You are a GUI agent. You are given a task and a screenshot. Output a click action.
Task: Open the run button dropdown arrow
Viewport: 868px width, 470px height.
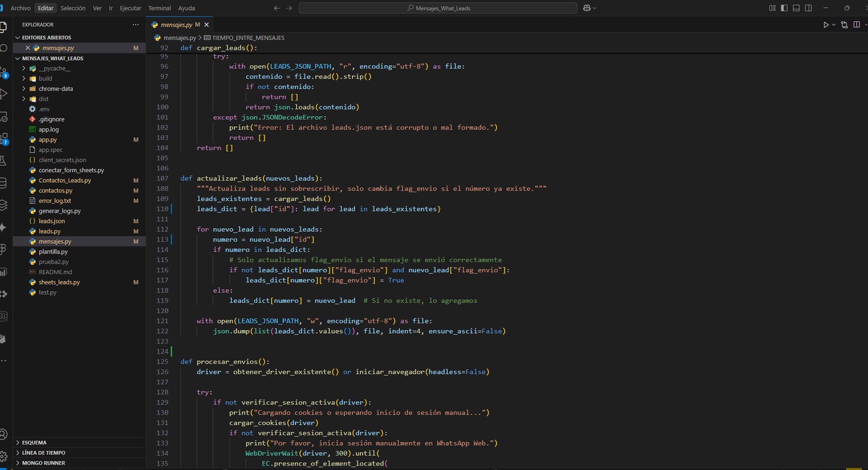click(834, 25)
